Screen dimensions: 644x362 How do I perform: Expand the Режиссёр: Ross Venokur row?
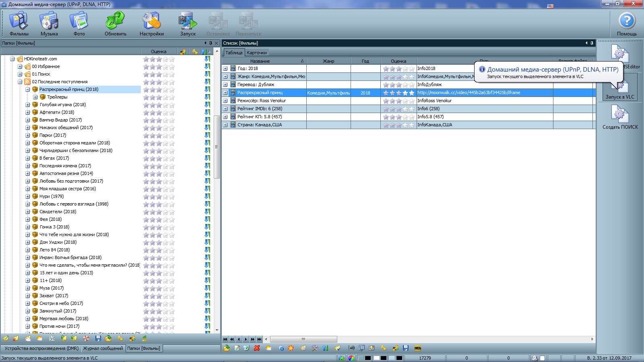(x=225, y=101)
